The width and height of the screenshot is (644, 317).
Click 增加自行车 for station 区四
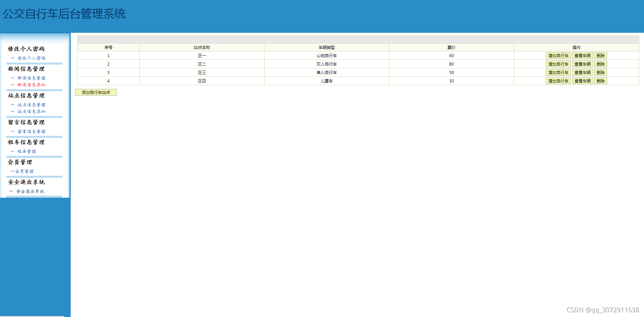(558, 81)
